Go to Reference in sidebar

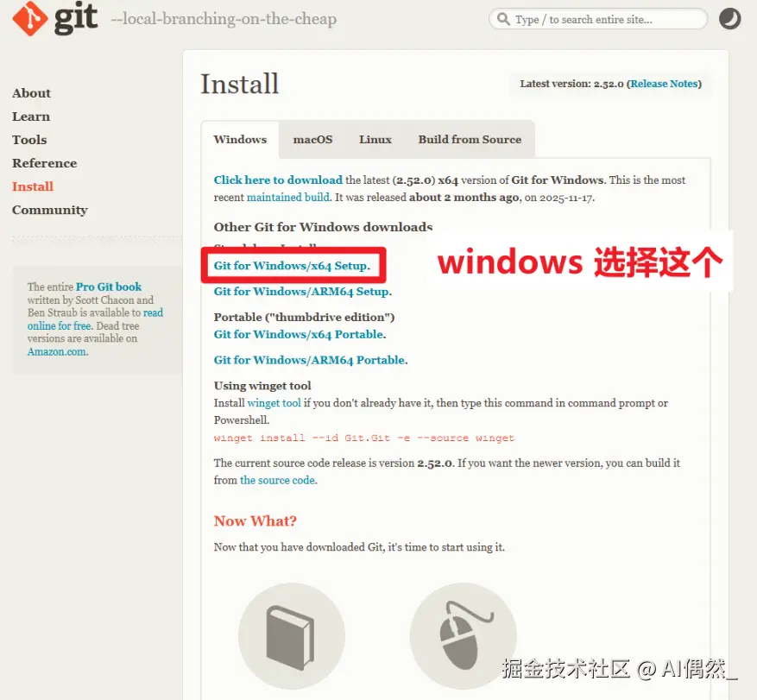pyautogui.click(x=44, y=163)
